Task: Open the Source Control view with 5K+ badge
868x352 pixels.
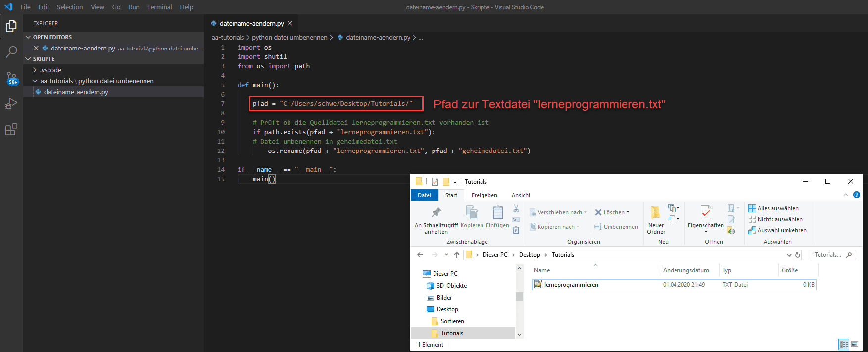Action: (x=11, y=78)
